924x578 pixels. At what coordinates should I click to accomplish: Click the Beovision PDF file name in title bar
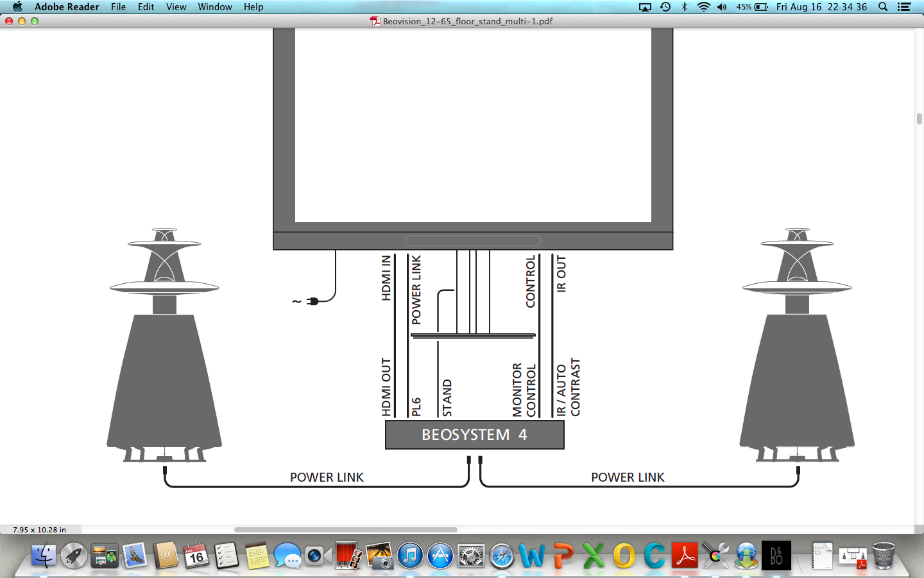(468, 21)
